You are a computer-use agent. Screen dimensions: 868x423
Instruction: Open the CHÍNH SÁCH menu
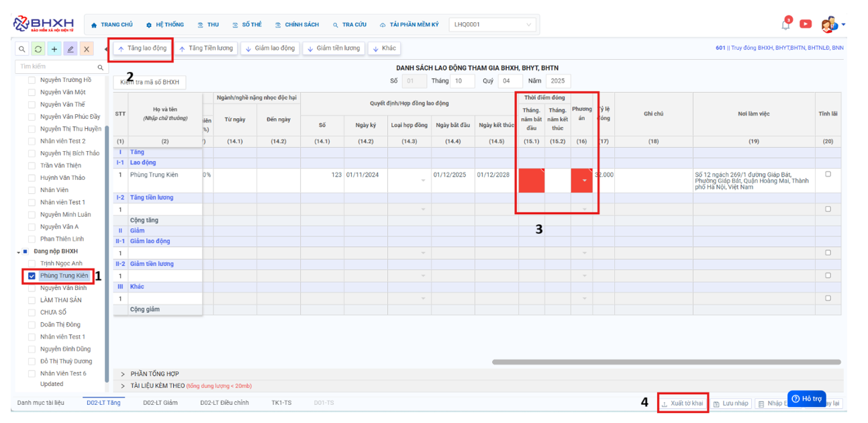(x=297, y=25)
